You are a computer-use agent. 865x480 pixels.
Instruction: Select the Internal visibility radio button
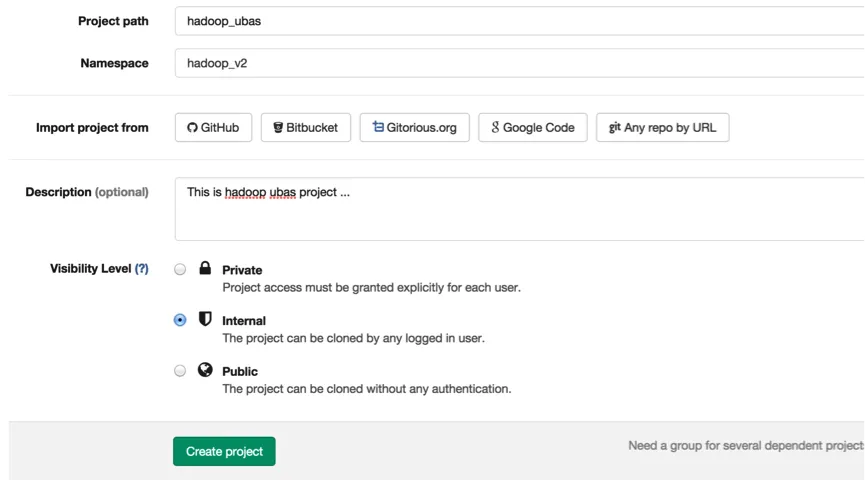point(180,320)
